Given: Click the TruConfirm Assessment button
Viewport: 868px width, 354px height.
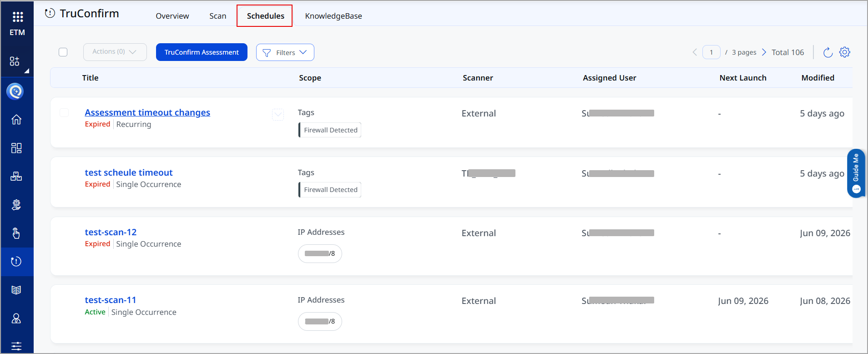Looking at the screenshot, I should coord(202,52).
